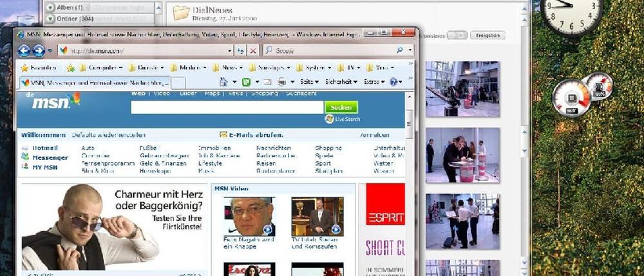Open the Sicherheit menu
Image resolution: width=644 pixels, height=276 pixels.
[341, 82]
